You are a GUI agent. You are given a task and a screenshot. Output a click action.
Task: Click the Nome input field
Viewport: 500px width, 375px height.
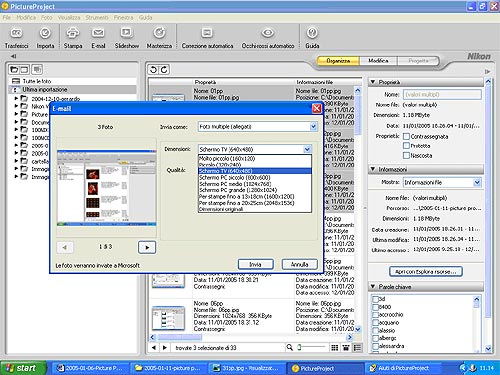click(x=442, y=95)
